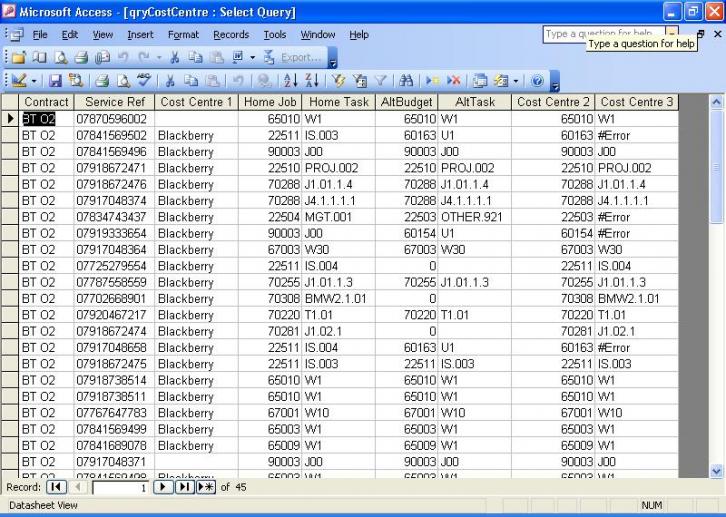
Task: Select the Cost Centre 3 column header
Action: tap(637, 102)
